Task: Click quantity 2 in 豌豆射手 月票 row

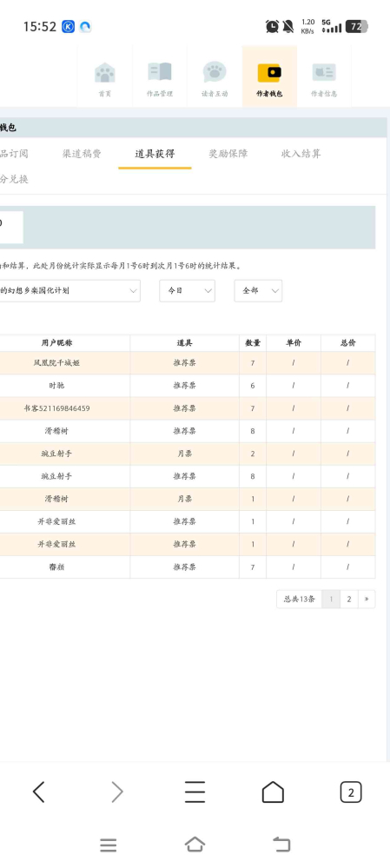Action: [x=253, y=454]
